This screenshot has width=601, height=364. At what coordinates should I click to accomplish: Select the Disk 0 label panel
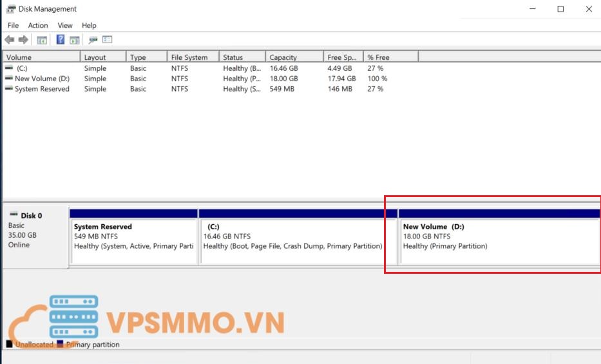pos(35,235)
